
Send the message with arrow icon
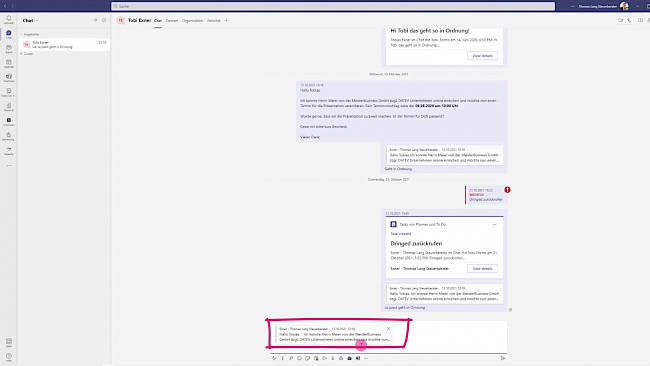click(503, 358)
